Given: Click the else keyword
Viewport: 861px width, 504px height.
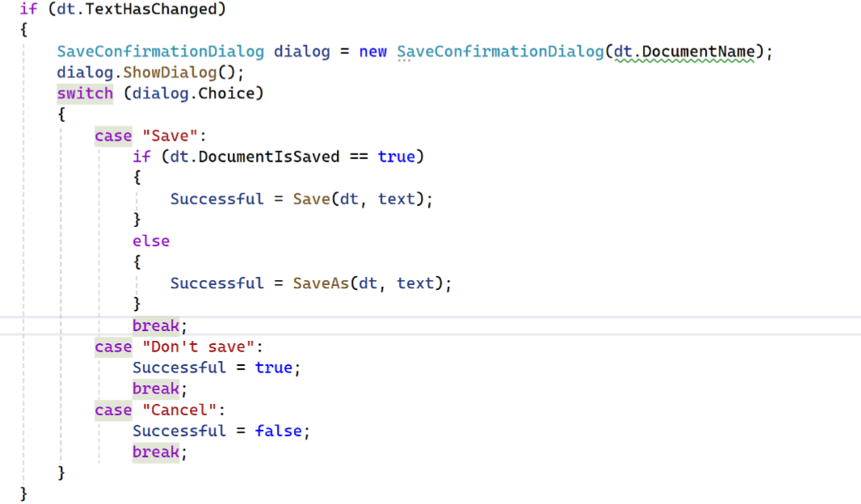Looking at the screenshot, I should [x=151, y=241].
